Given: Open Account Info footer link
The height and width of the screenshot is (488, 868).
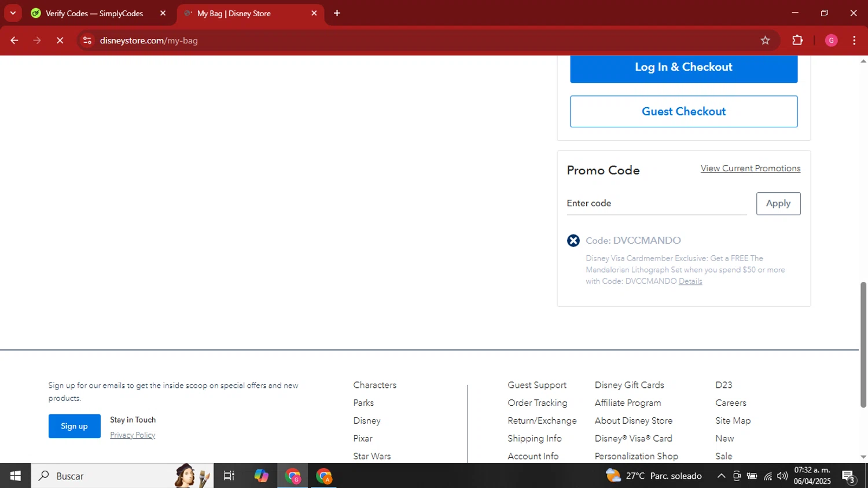Looking at the screenshot, I should coord(533,456).
